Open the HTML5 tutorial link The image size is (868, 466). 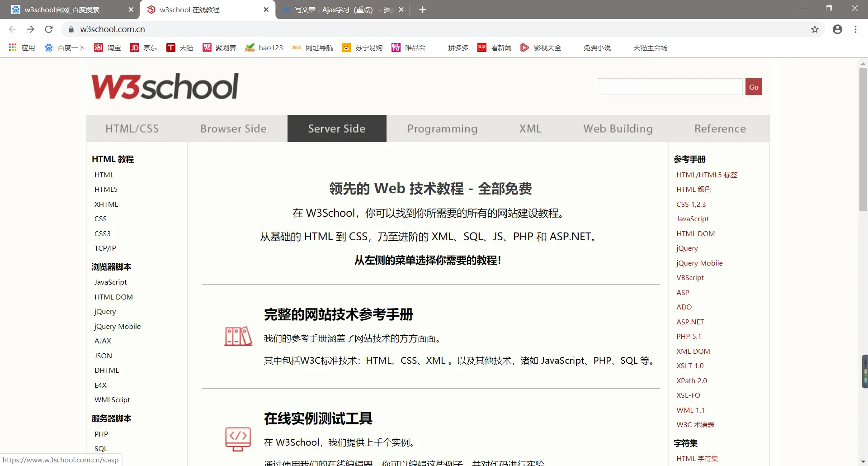[106, 190]
